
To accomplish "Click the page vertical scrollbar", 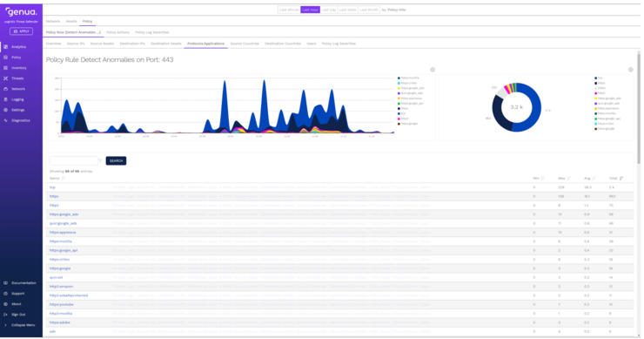I will coord(639,109).
